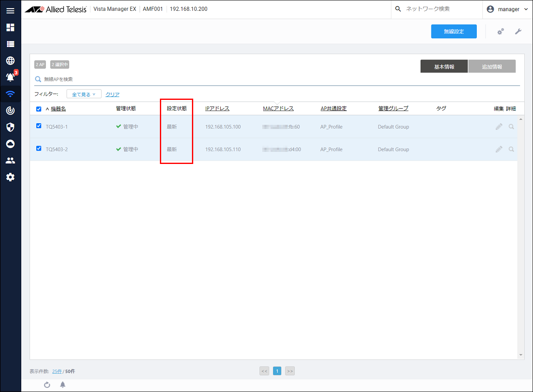Viewport: 533px width, 392px height.
Task: Open the dashboard icon in sidebar
Action: point(10,27)
